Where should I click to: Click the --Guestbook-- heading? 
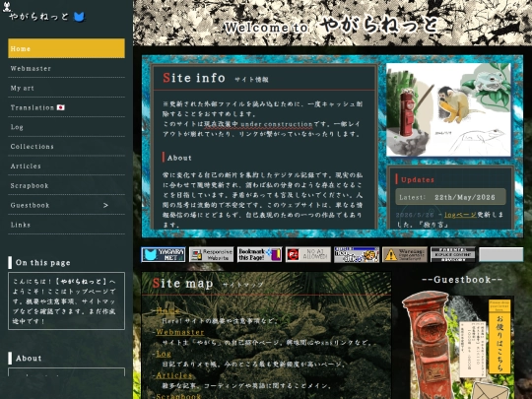pos(462,280)
